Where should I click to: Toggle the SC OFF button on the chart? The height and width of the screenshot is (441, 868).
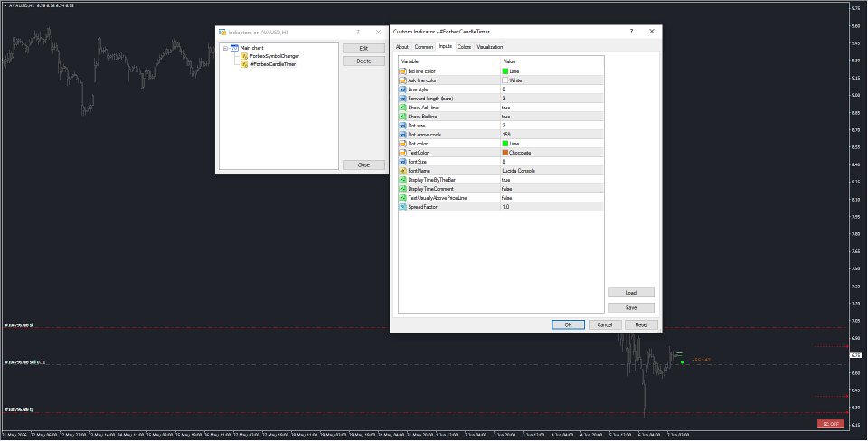point(831,424)
